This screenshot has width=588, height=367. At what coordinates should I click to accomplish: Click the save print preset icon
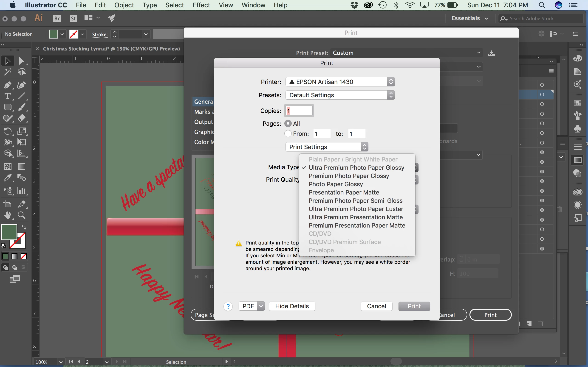[x=491, y=53]
